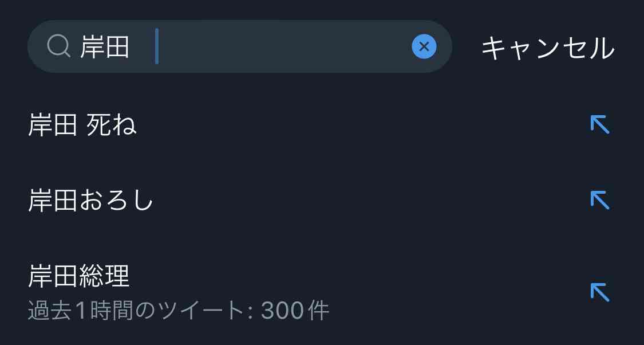The width and height of the screenshot is (644, 345).
Task: Click the magnifying glass search icon
Action: (58, 46)
